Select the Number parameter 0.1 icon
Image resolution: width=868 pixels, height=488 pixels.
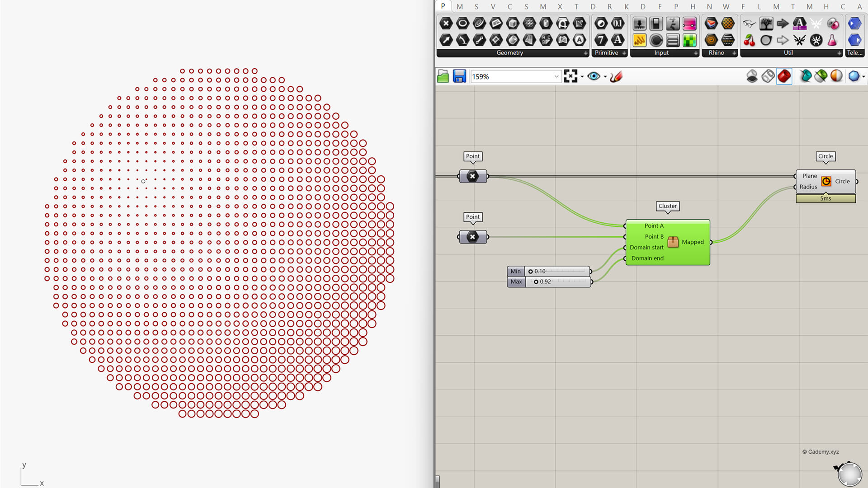(x=618, y=23)
